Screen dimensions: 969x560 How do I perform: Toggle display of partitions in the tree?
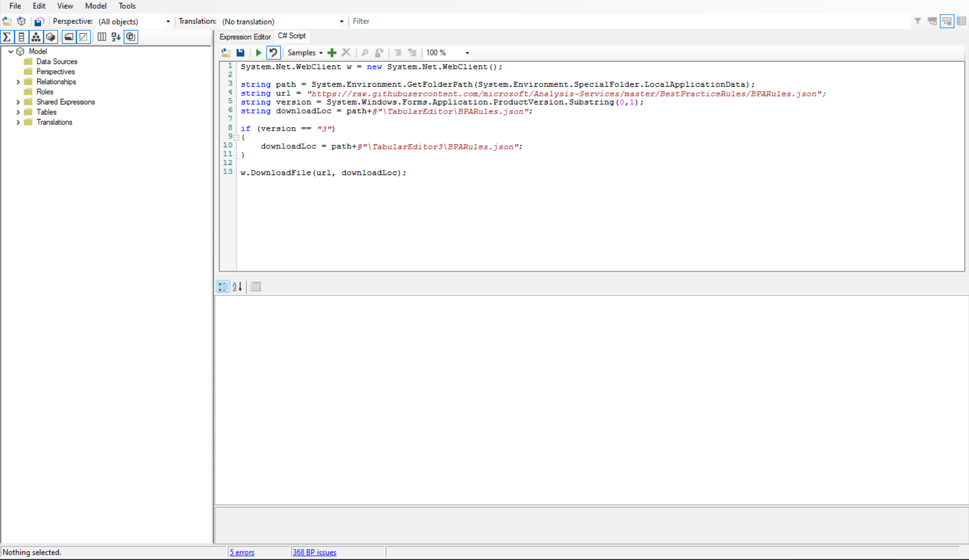point(50,37)
